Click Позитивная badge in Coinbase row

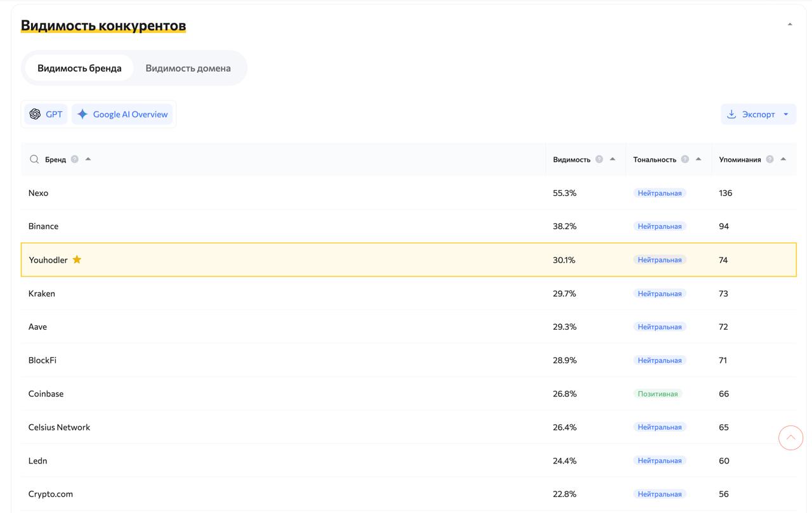coord(657,394)
